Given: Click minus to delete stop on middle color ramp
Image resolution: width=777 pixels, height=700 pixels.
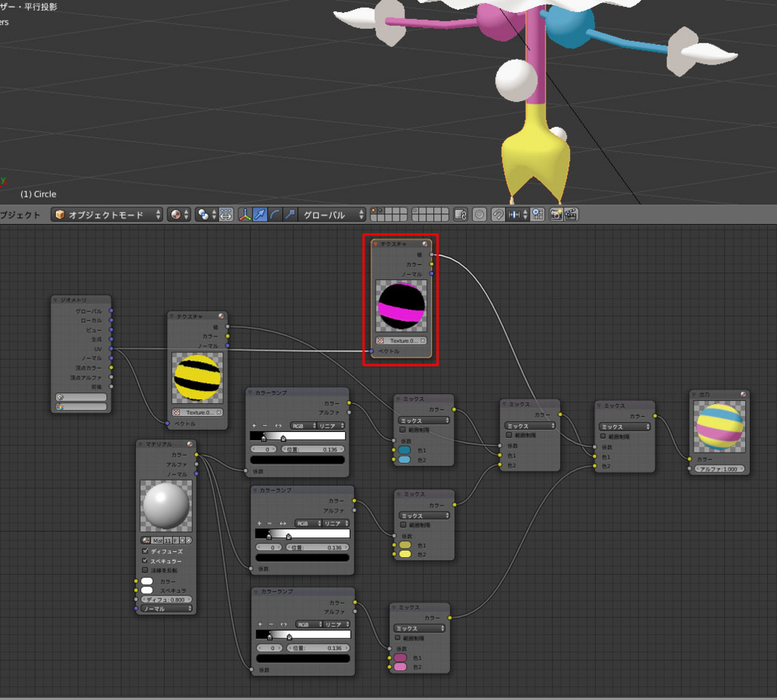Looking at the screenshot, I should (x=270, y=524).
